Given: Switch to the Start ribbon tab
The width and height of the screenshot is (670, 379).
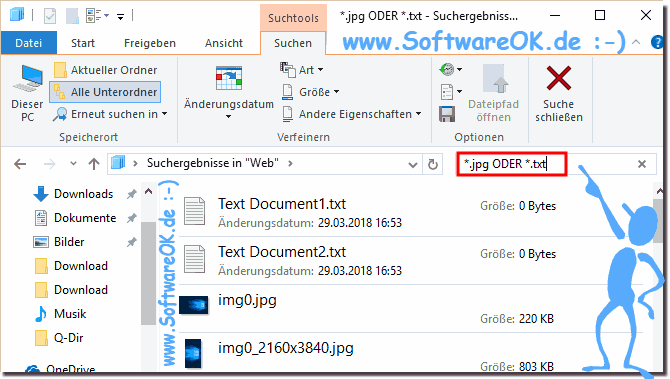Looking at the screenshot, I should click(83, 43).
